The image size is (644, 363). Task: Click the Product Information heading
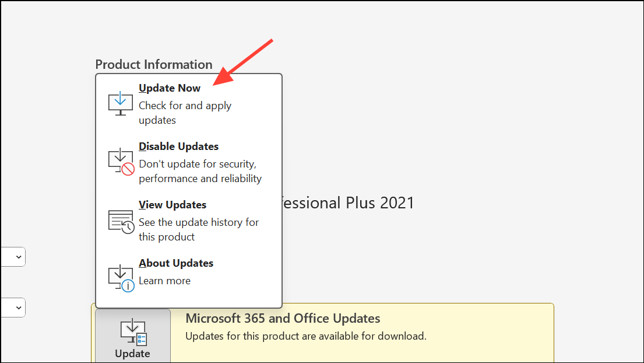[154, 65]
